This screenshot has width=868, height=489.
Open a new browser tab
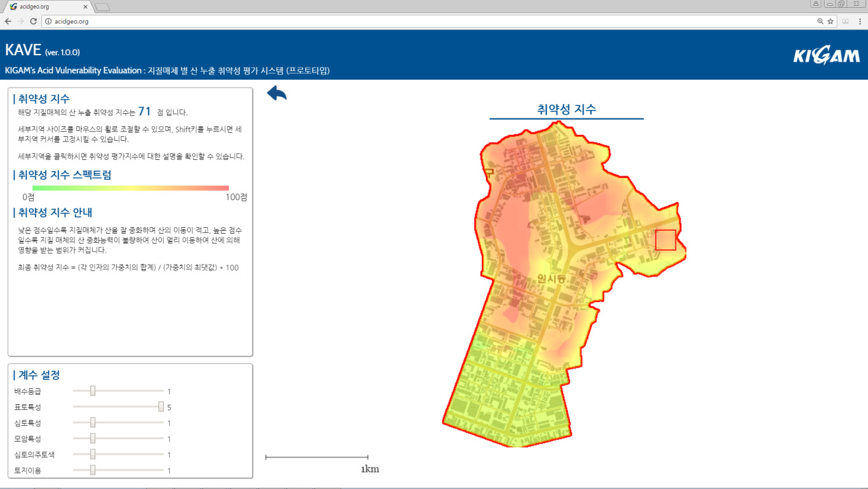click(103, 7)
